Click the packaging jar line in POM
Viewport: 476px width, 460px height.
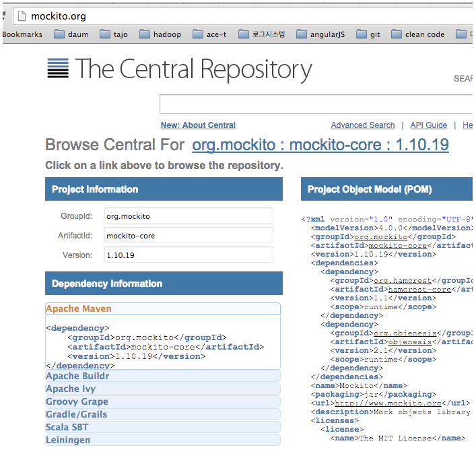pos(374,395)
